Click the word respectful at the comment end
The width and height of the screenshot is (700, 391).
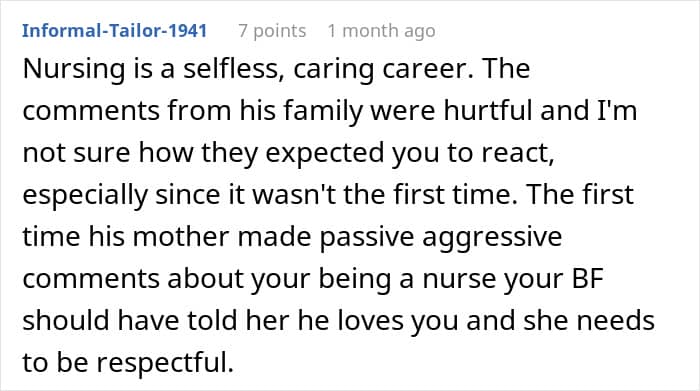click(165, 362)
